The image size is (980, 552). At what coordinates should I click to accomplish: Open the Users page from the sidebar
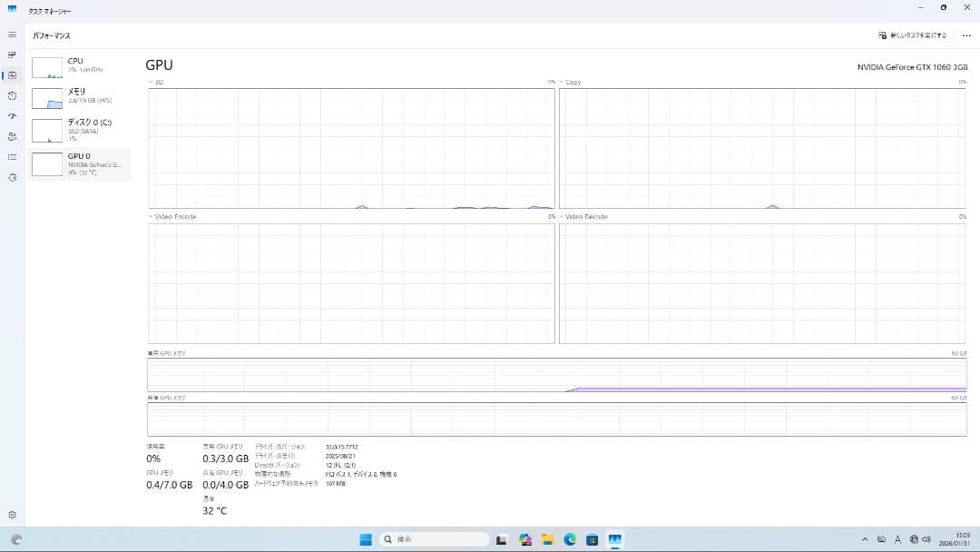click(x=12, y=136)
